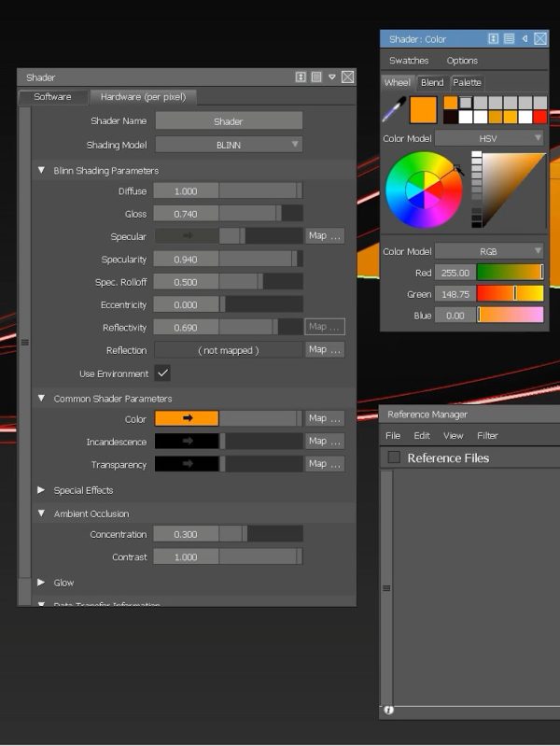Image resolution: width=560 pixels, height=746 pixels.
Task: Pick a color with the eyedropper tool
Action: point(393,112)
